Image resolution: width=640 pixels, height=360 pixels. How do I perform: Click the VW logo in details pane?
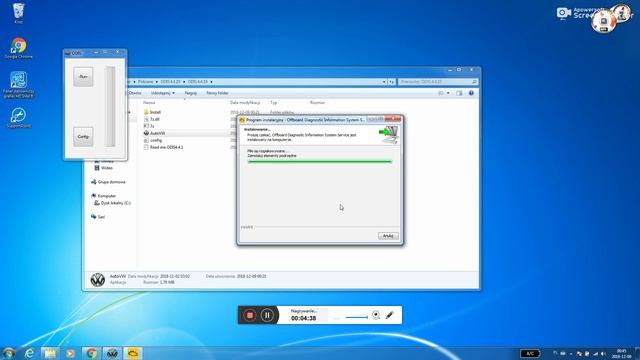98,280
